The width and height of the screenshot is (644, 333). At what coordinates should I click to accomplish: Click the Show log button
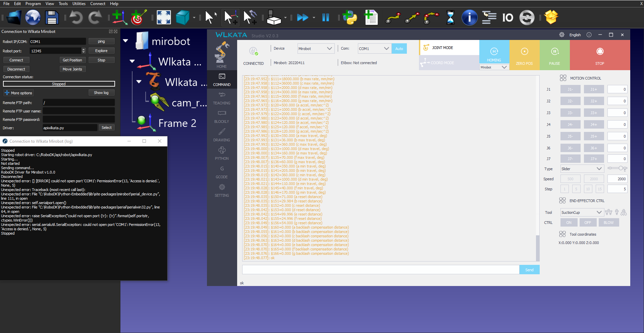click(x=101, y=93)
